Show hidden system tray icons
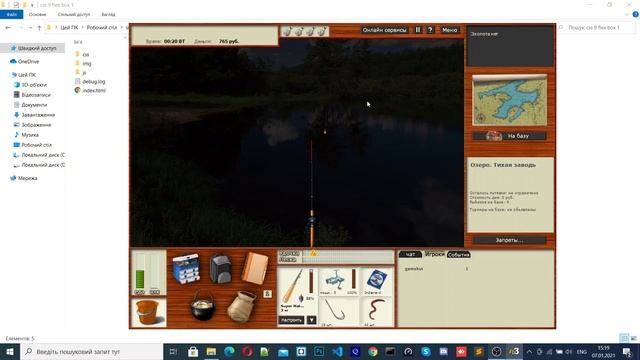The height and width of the screenshot is (360, 640). point(529,351)
